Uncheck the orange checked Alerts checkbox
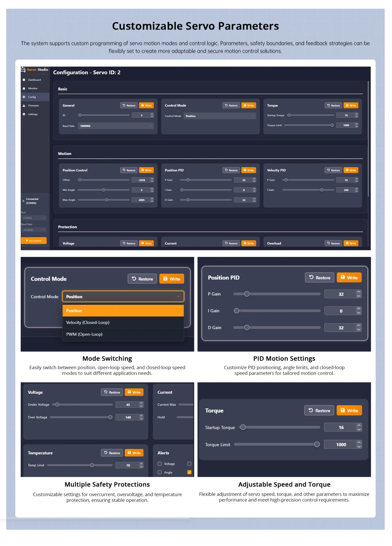The image size is (392, 546). coord(189,473)
